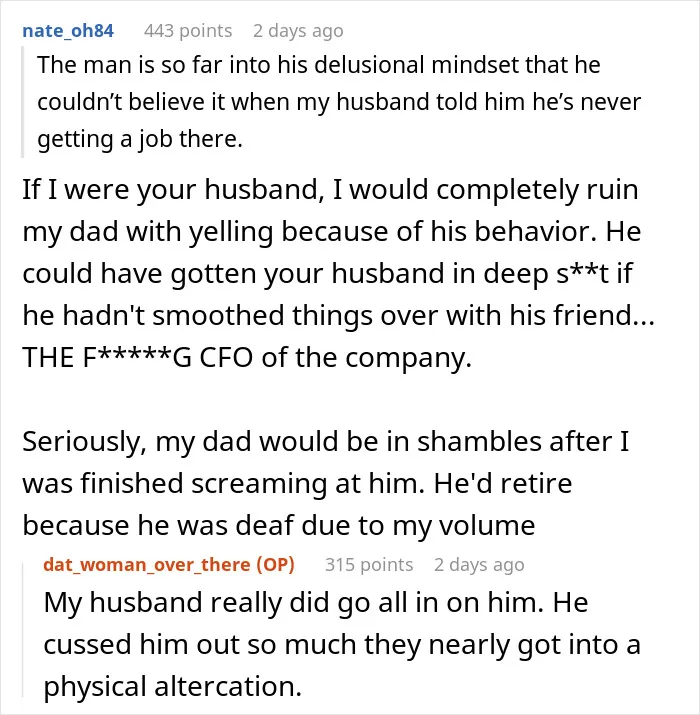The image size is (700, 715).
Task: Click the 315 points score
Action: coord(369,565)
